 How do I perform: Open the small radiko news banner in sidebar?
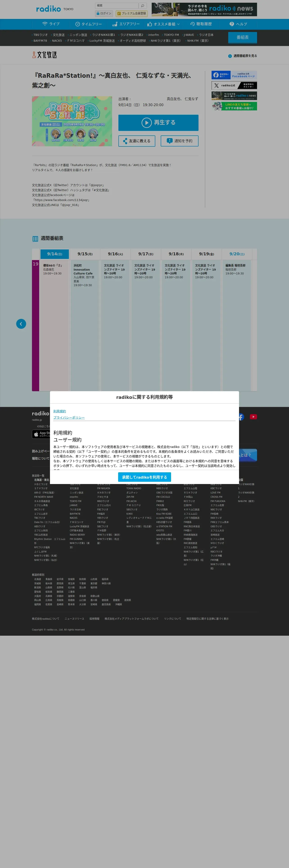(x=234, y=96)
